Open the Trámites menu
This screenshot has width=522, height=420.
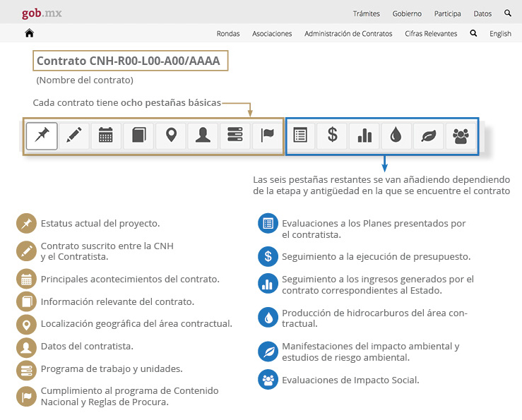click(366, 13)
